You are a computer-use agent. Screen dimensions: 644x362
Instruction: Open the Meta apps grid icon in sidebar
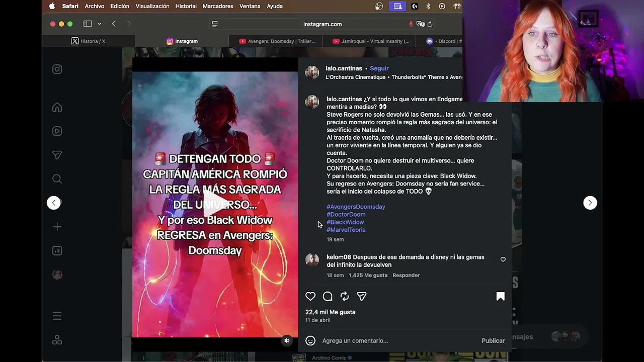57,340
